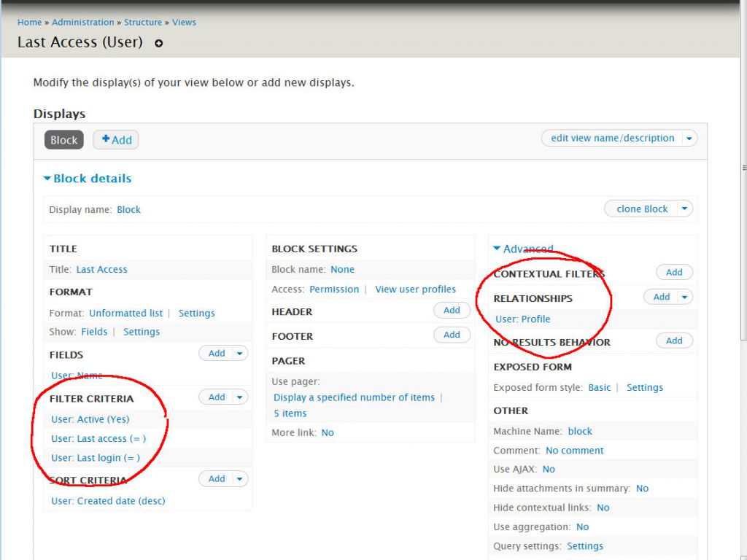Open the clone Block dropdown arrow
The height and width of the screenshot is (560, 747).
tap(684, 209)
